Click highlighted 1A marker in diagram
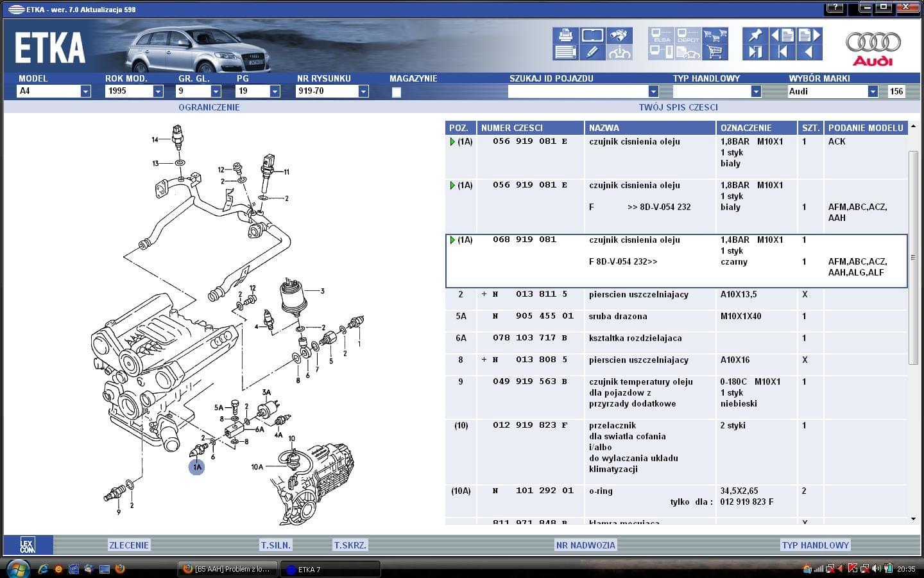The height and width of the screenshot is (578, 924). 196,467
